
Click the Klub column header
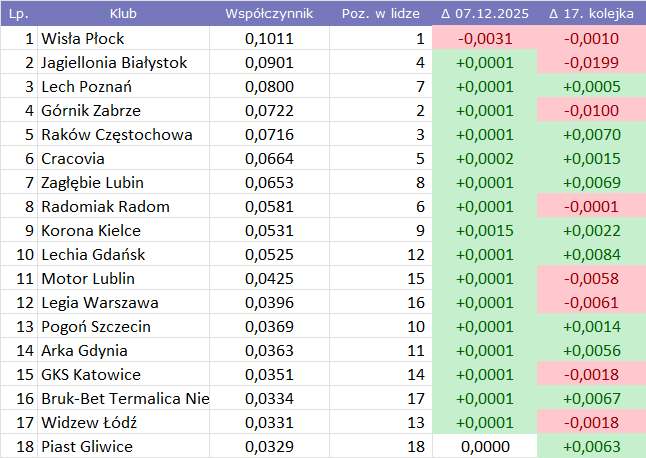pos(123,14)
